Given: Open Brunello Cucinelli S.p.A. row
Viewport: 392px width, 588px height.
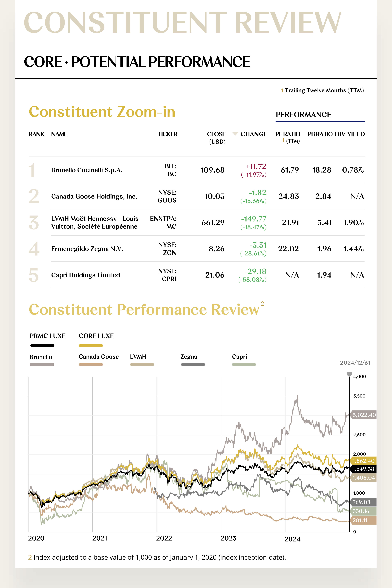Looking at the screenshot, I should pyautogui.click(x=87, y=170).
